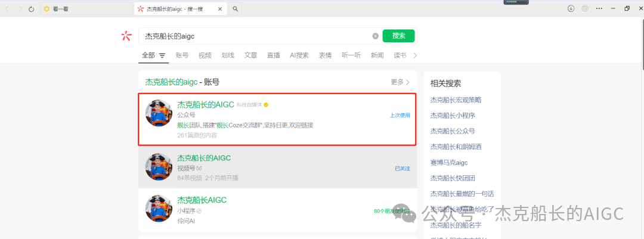Open related search 杰克船长小程序
The image size is (644, 239).
(x=453, y=116)
